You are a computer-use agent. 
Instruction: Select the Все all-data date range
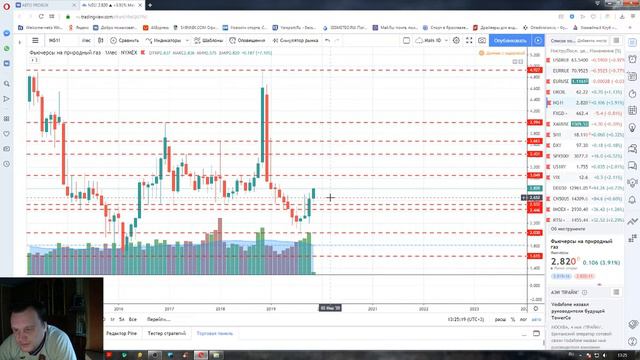click(133, 319)
